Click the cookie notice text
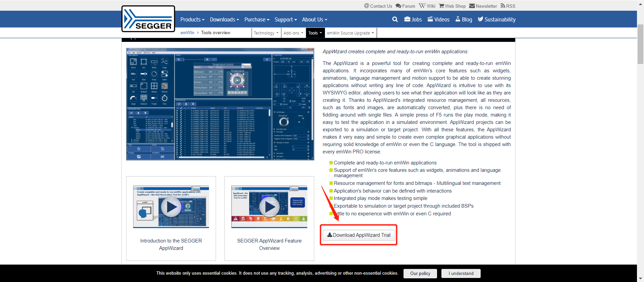This screenshot has width=644, height=282. [277, 273]
